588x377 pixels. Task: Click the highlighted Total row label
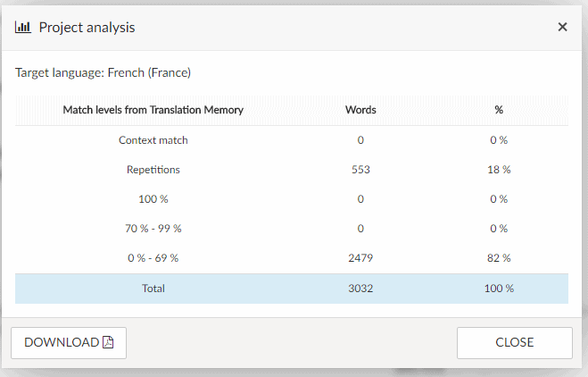coord(153,289)
